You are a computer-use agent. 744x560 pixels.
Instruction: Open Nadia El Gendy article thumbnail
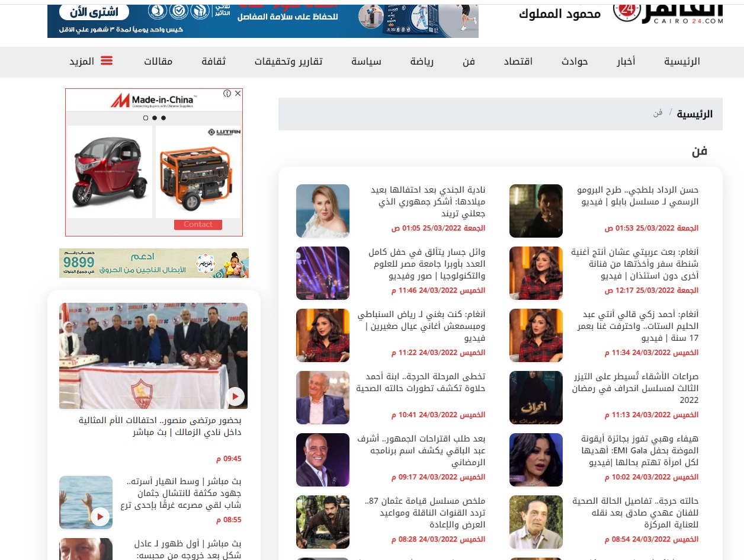click(x=323, y=211)
